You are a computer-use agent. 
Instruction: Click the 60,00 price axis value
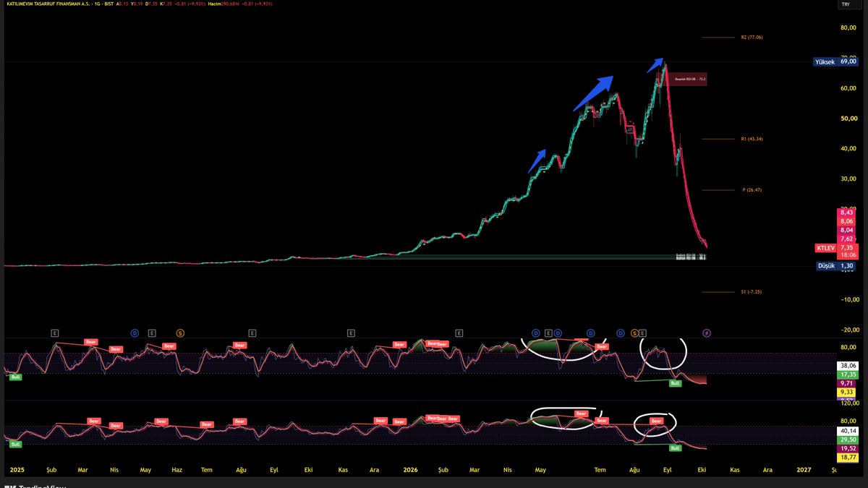tap(848, 88)
